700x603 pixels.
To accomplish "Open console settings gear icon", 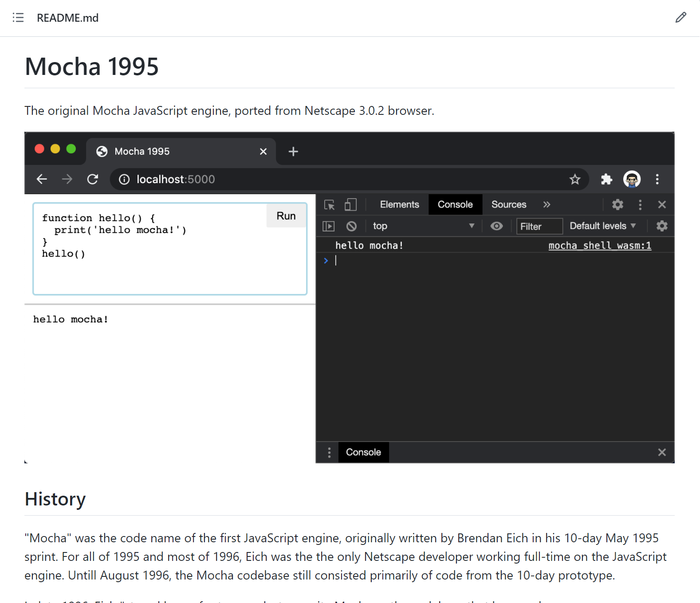I will [662, 226].
